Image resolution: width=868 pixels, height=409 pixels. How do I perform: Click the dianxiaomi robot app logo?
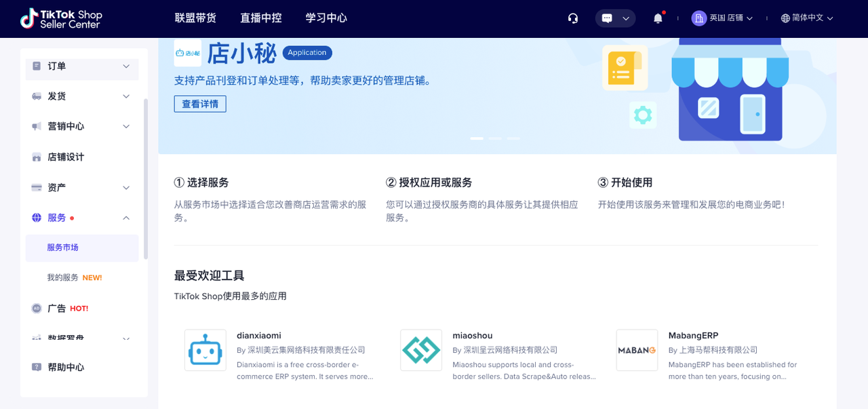click(205, 350)
